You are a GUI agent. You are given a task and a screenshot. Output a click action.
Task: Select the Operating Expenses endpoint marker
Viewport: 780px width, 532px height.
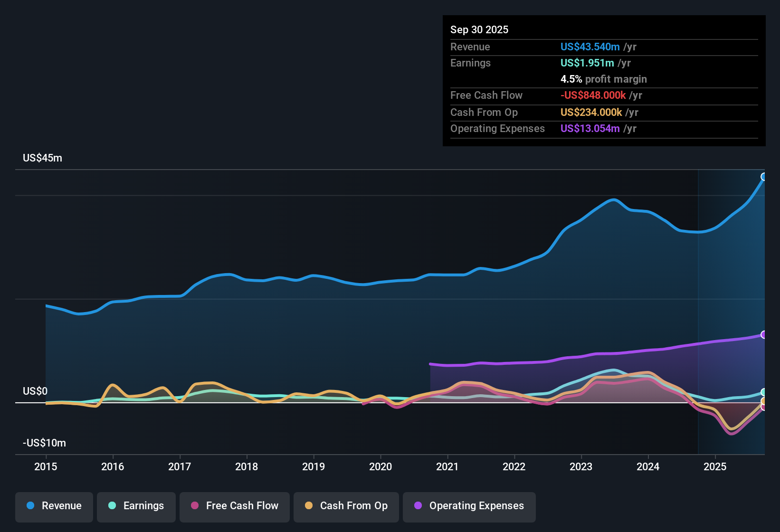coord(764,334)
